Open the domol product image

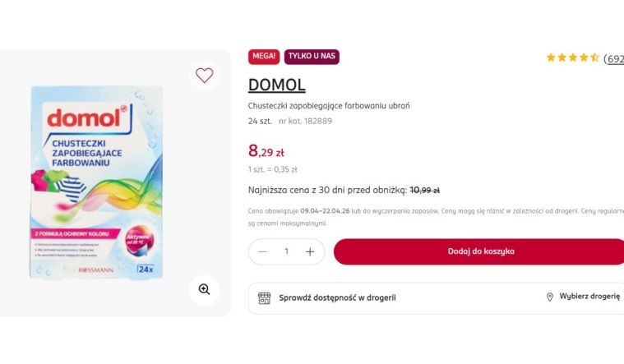tap(96, 181)
